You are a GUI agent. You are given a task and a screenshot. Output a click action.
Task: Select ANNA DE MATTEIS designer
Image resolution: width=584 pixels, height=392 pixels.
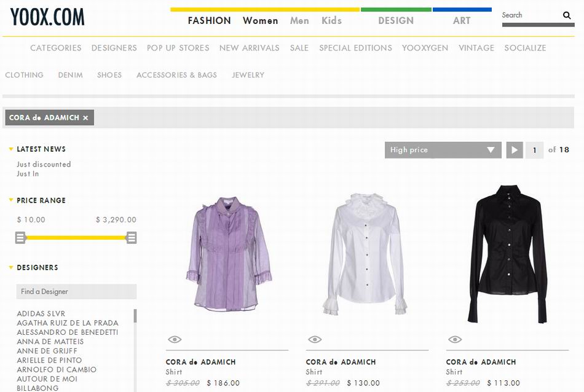tap(50, 342)
